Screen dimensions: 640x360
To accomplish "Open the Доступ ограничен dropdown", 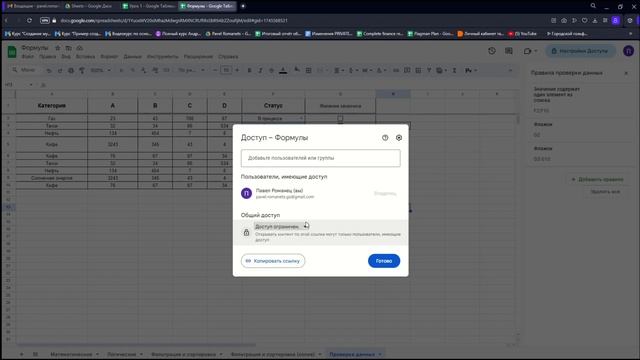I will (x=282, y=226).
